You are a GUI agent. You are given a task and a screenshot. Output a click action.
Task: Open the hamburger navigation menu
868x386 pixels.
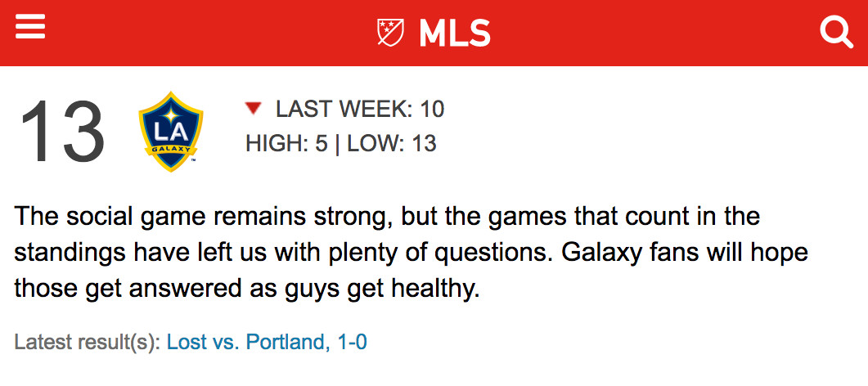click(29, 29)
